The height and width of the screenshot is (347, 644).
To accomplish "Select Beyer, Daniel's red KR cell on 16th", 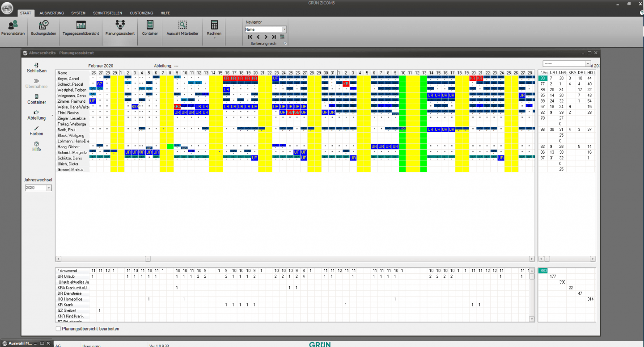I will (x=227, y=78).
